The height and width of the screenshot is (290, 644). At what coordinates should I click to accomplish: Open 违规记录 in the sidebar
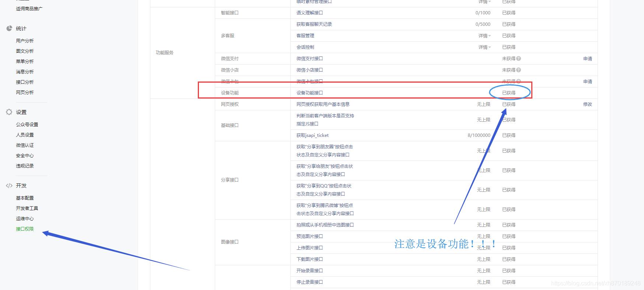(x=25, y=166)
